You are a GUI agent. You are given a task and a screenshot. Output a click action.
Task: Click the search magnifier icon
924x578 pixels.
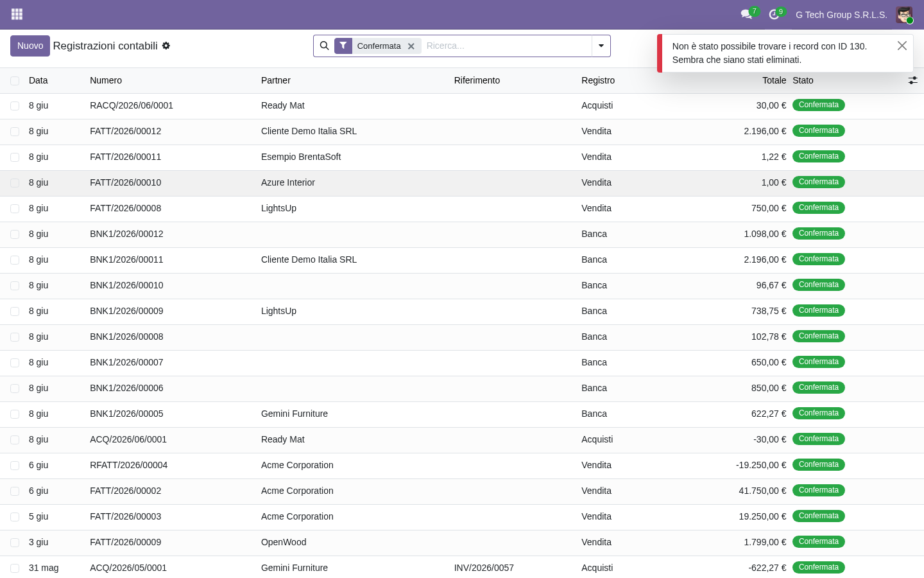[x=324, y=46]
